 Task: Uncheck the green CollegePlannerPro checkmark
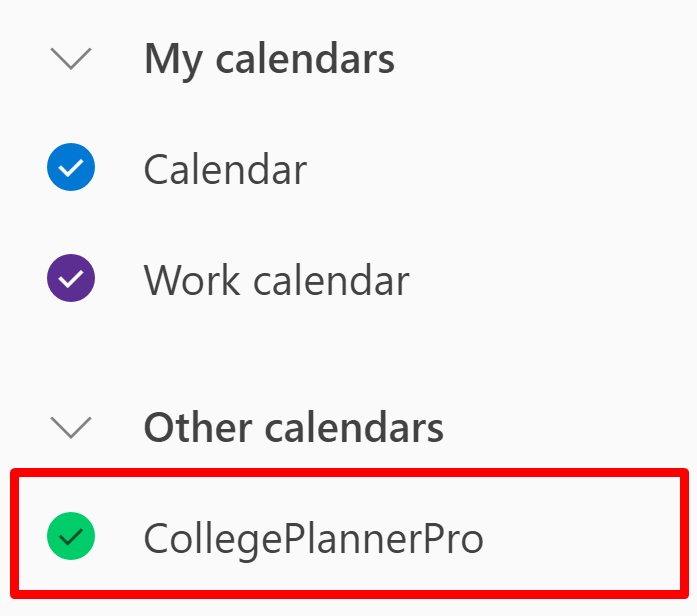tap(71, 536)
